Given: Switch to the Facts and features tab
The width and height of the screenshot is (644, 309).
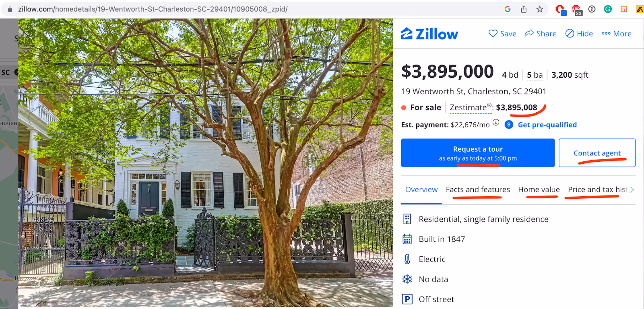Looking at the screenshot, I should click(478, 190).
